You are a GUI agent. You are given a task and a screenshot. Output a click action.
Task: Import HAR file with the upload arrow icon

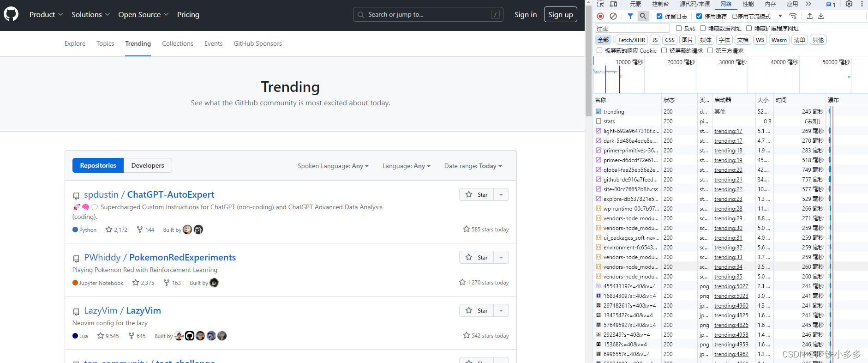pos(810,16)
